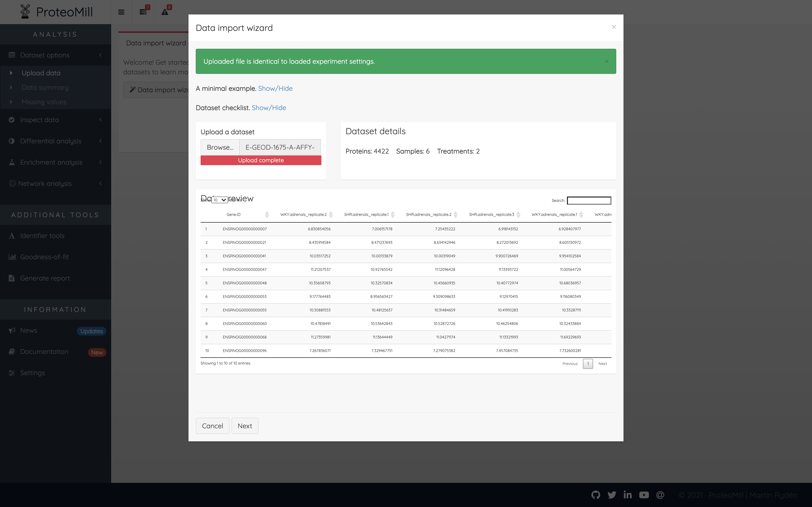Expand the Differential analysis sidebar menu
This screenshot has height=507, width=812.
(x=51, y=141)
